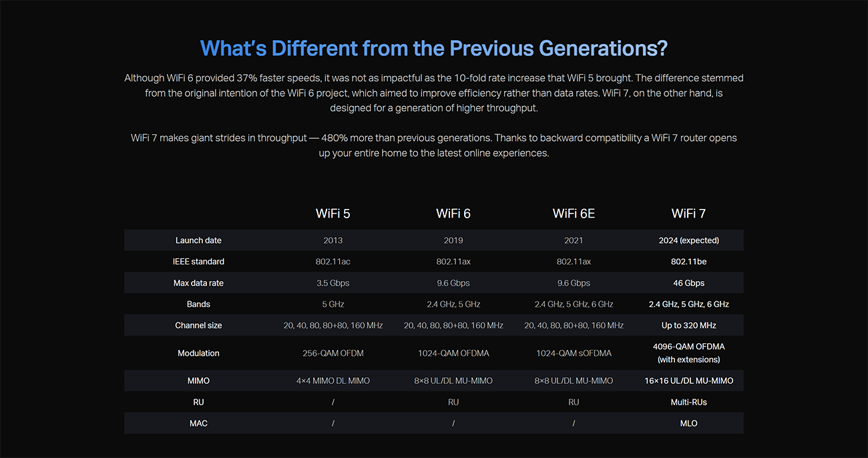Select the MLO cell in the MAC row
The width and height of the screenshot is (868, 458).
pyautogui.click(x=688, y=423)
